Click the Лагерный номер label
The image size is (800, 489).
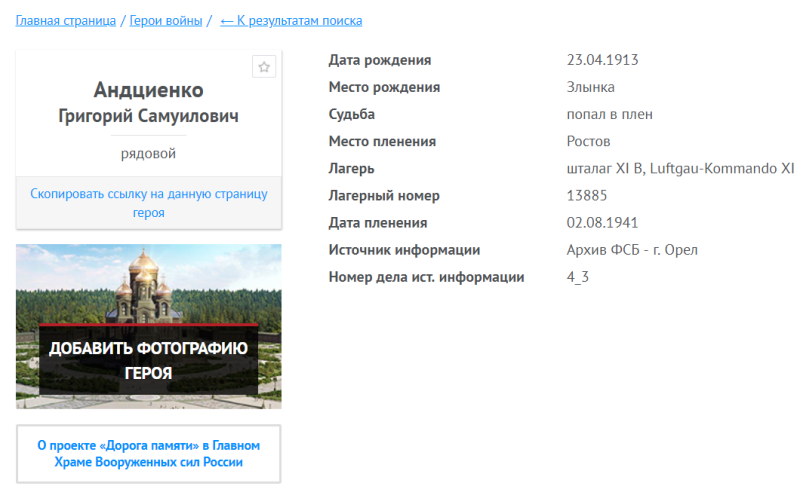(384, 195)
